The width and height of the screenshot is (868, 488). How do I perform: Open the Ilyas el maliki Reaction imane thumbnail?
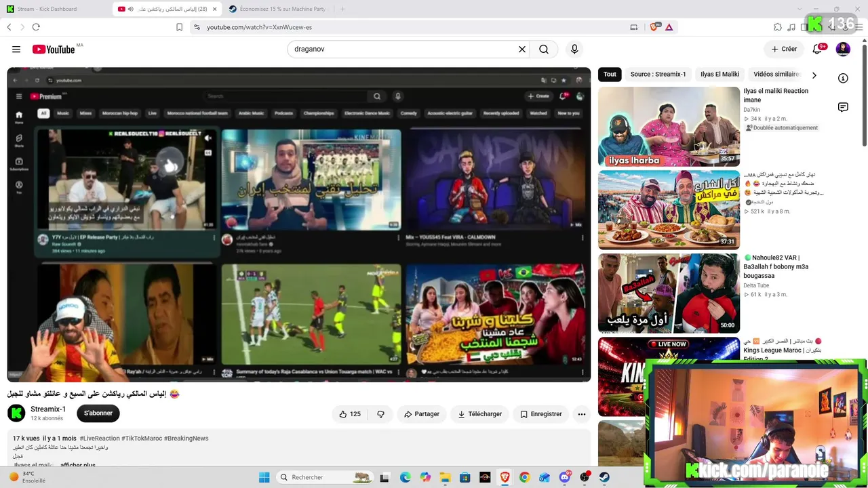669,127
